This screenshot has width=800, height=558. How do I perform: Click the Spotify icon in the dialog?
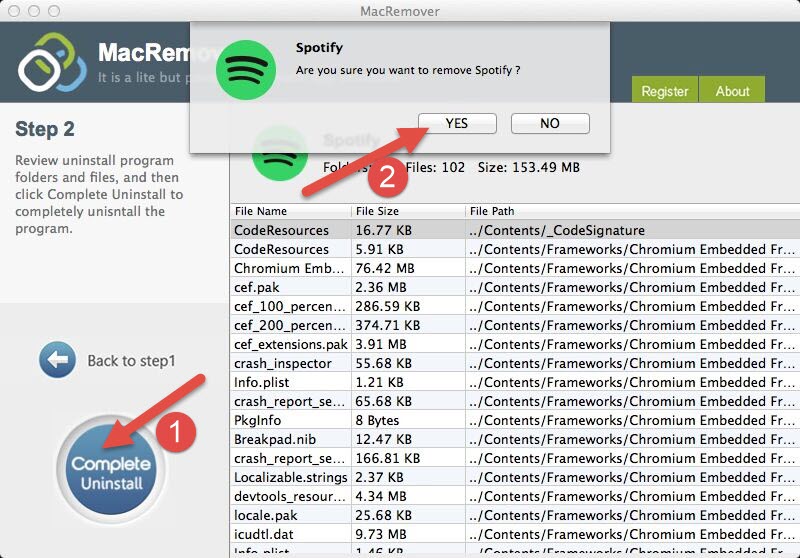click(x=246, y=70)
